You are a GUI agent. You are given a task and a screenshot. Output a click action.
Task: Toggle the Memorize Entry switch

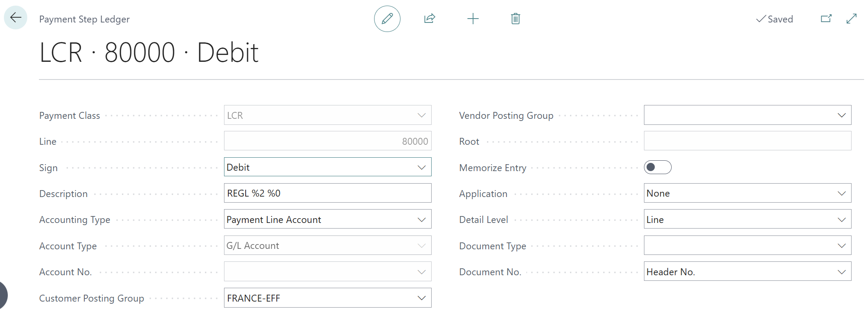point(657,167)
